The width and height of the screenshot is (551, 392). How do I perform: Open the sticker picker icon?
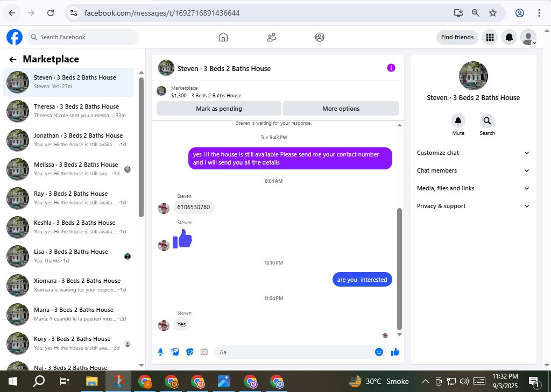pyautogui.click(x=190, y=352)
